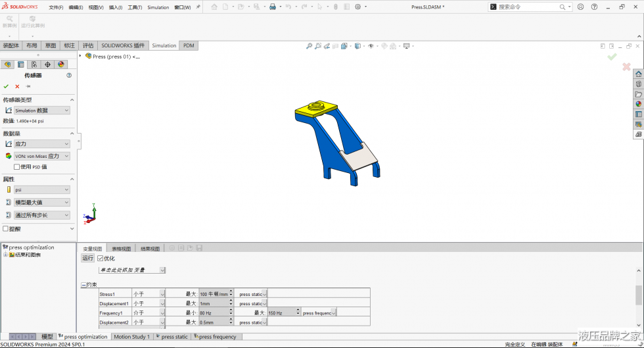Click the sensor help question mark icon
Viewport: 644px width, 348px height.
click(69, 76)
